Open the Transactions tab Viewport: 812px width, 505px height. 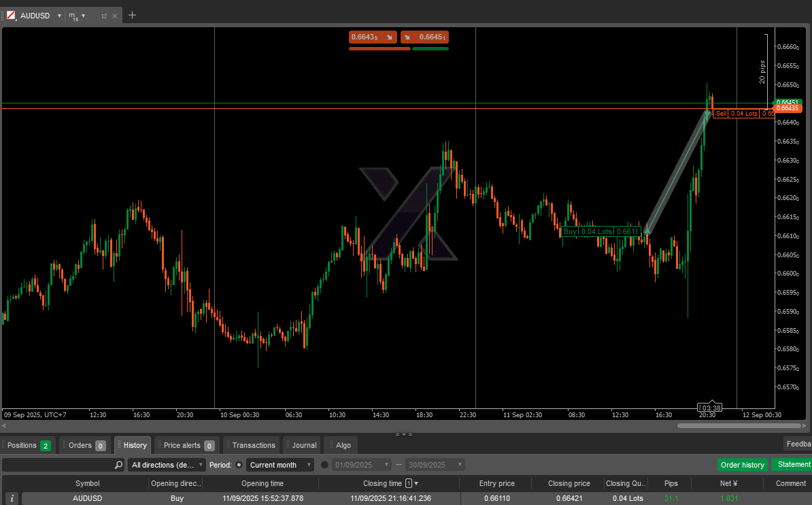click(x=253, y=446)
